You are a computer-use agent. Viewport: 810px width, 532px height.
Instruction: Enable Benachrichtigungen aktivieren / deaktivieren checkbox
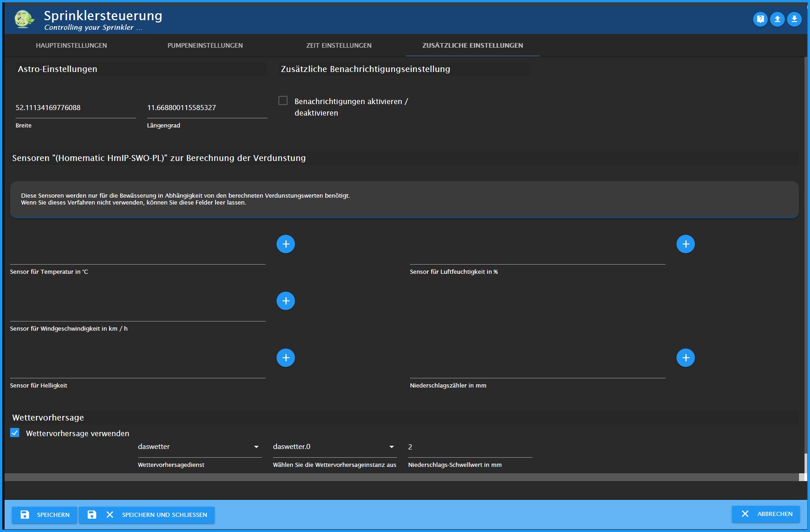click(283, 100)
